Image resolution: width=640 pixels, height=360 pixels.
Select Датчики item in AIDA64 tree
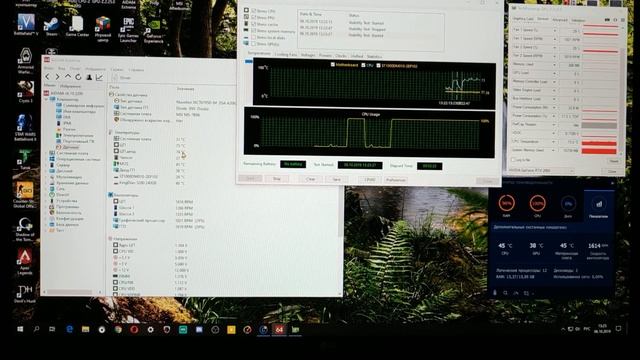[70, 147]
